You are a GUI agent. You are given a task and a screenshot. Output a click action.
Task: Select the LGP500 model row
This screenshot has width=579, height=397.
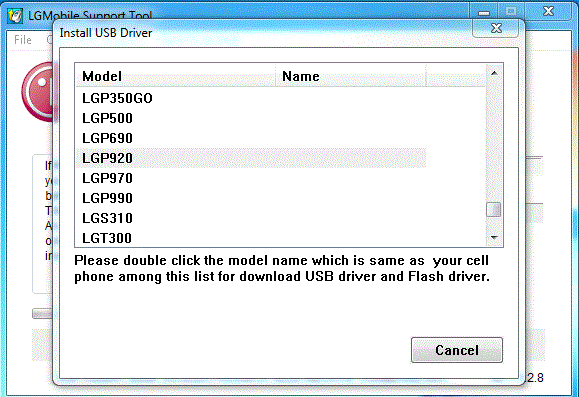pyautogui.click(x=251, y=118)
